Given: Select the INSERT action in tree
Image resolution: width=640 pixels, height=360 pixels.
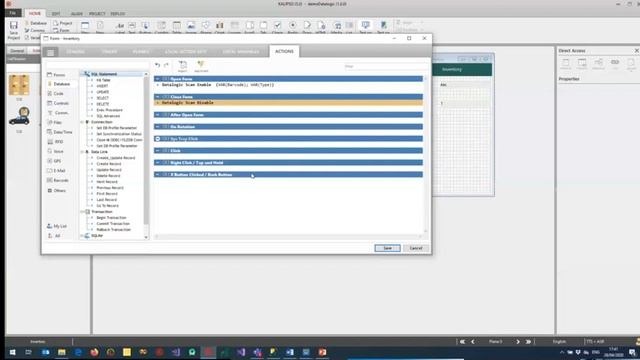Looking at the screenshot, I should (102, 86).
